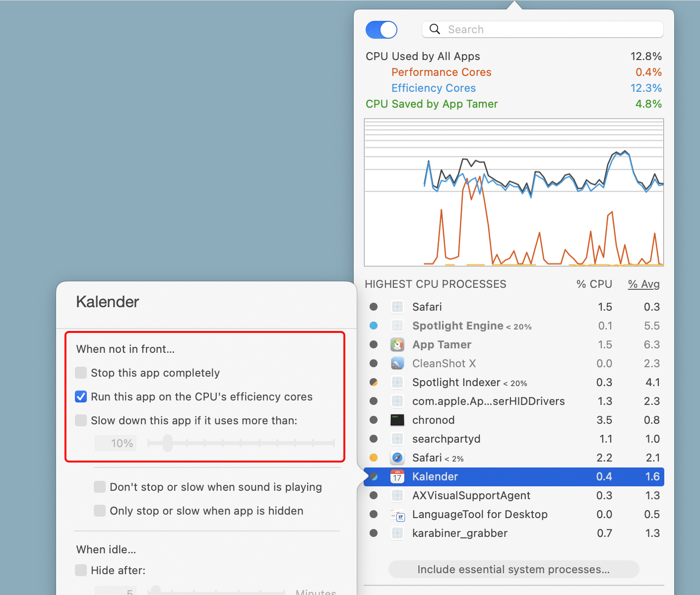This screenshot has height=595, width=700.
Task: Click the status dot beside AXVisualSupportAgent
Action: click(374, 495)
